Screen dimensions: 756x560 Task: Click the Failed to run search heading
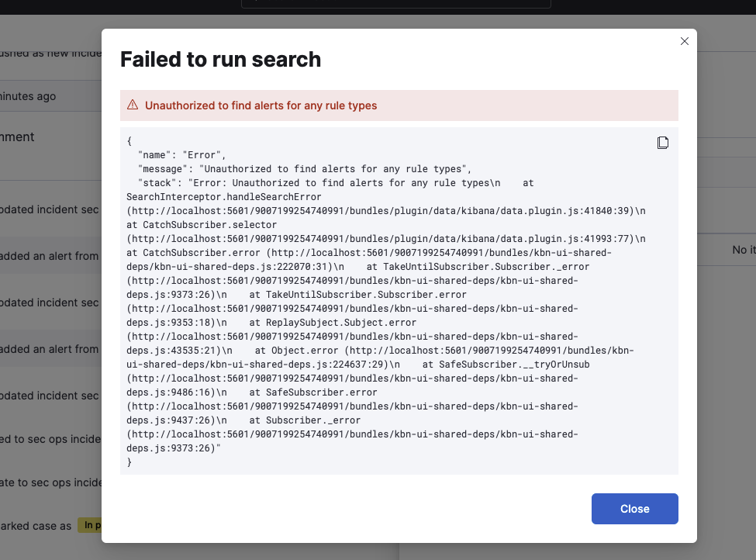click(220, 59)
